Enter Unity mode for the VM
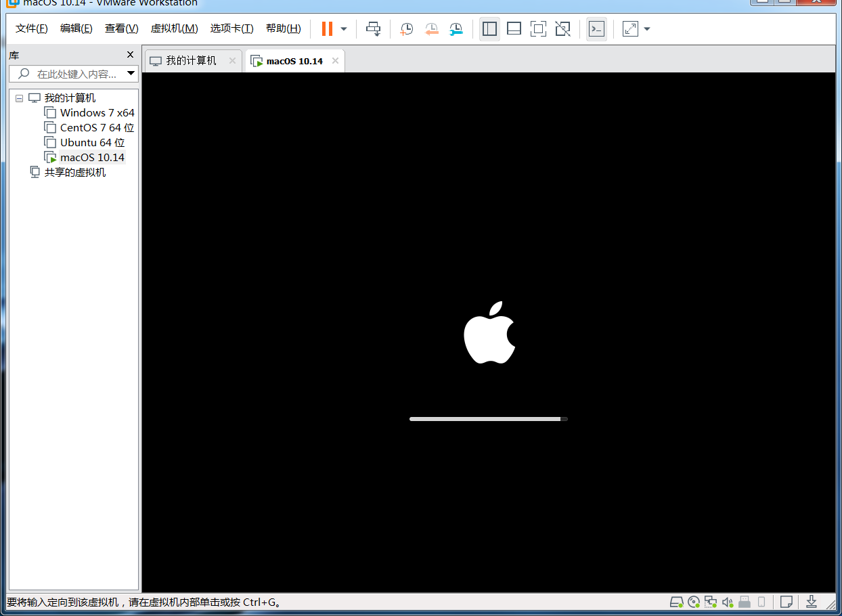The height and width of the screenshot is (616, 842). coord(562,28)
